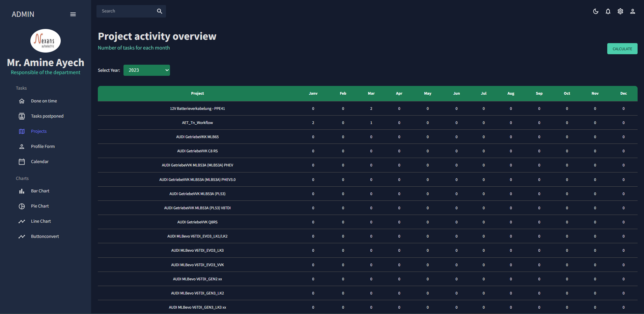Expand the Select Year dropdown
The image size is (644, 314).
tap(147, 70)
